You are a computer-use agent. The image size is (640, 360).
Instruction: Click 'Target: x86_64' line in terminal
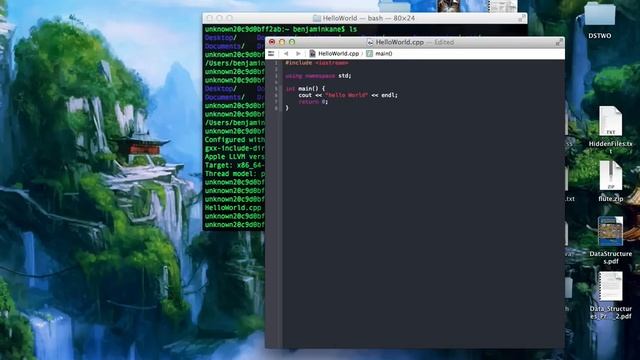pyautogui.click(x=235, y=165)
